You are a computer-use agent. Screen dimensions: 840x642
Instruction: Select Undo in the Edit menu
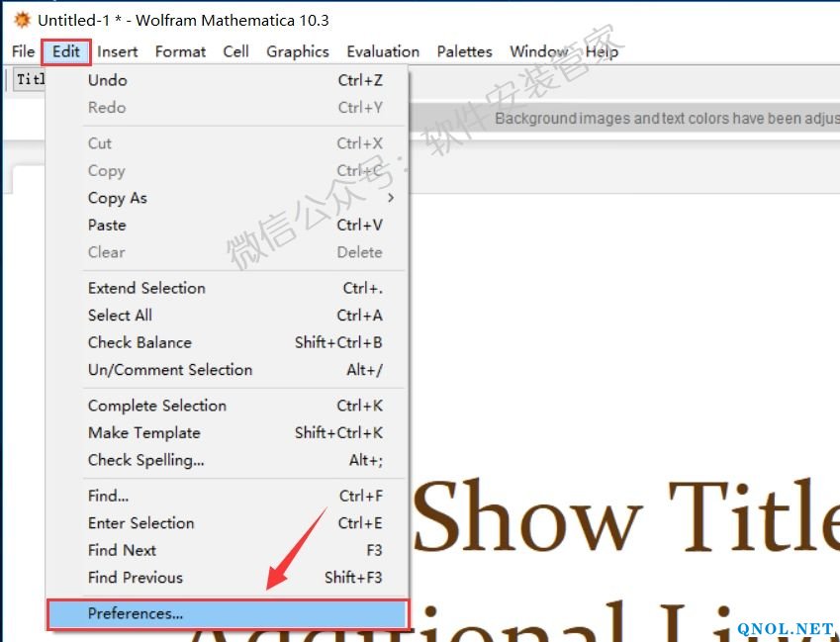(108, 80)
